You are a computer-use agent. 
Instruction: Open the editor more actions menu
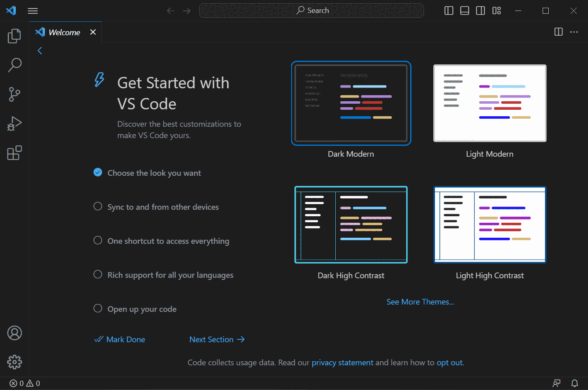[574, 32]
